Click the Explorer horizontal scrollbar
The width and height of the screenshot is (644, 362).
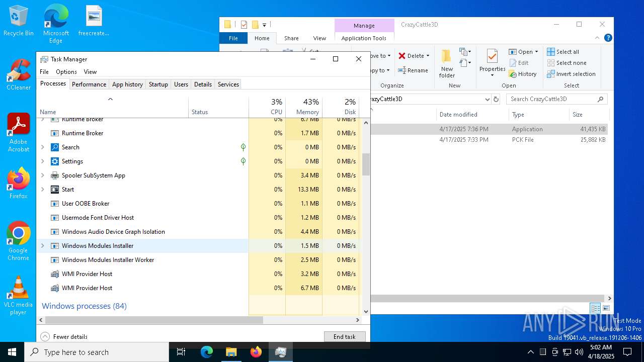click(487, 298)
